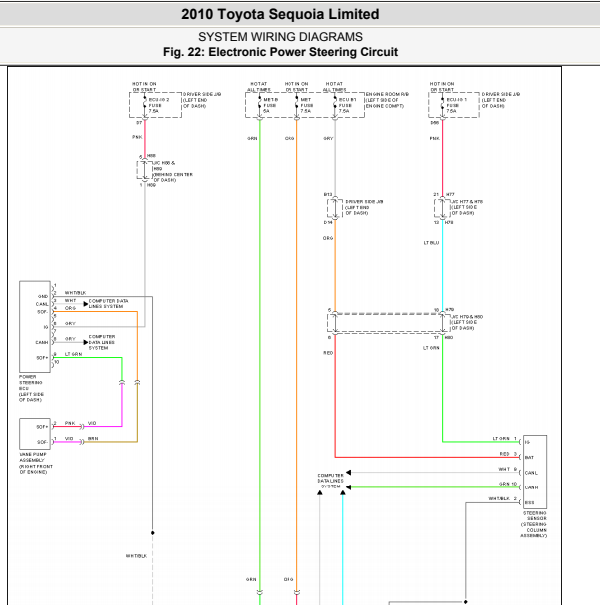Click "BRN" wire label near vane pump
The width and height of the screenshot is (600, 605).
93,439
